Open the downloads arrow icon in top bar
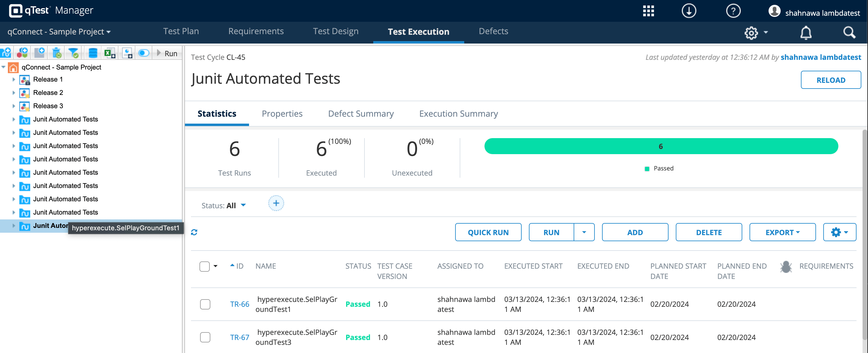This screenshot has height=353, width=868. tap(689, 11)
